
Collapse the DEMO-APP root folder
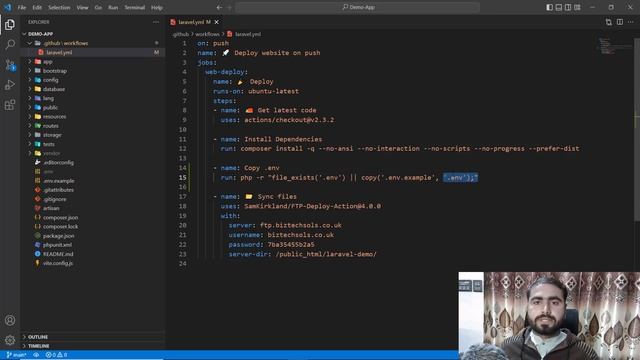click(x=92, y=34)
